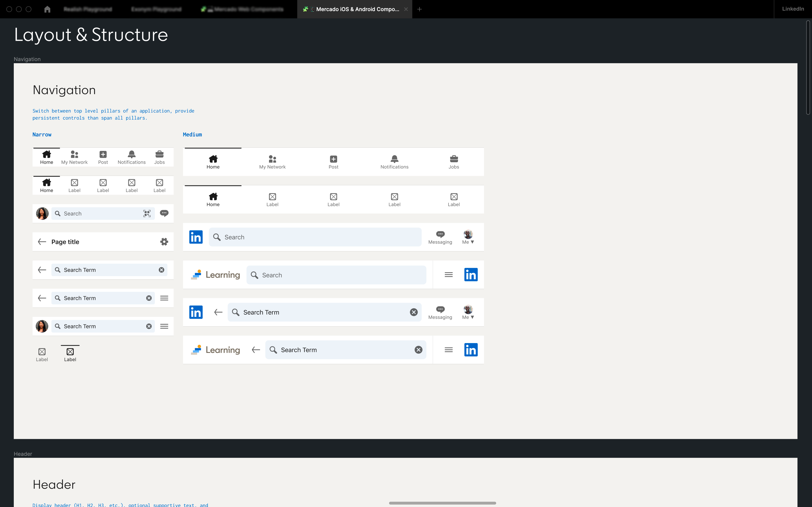
Task: Open the hamburger menu in the first Learning bar
Action: (x=448, y=275)
